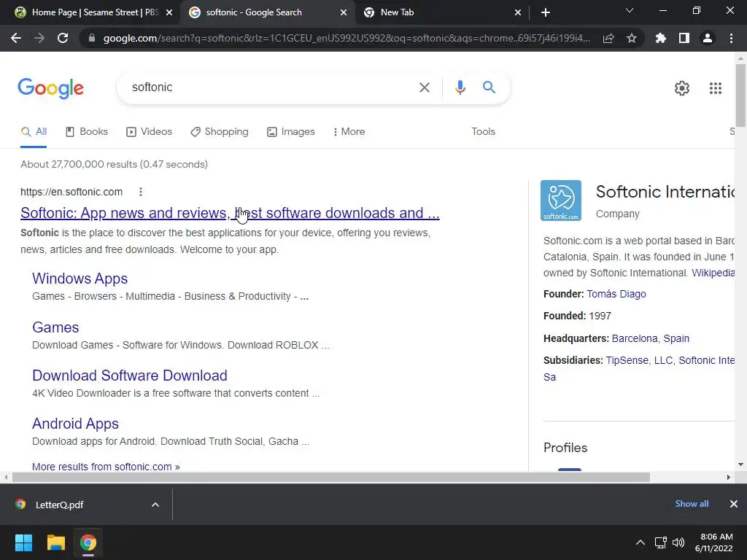Expand the More search categories menu
This screenshot has width=747, height=560.
pyautogui.click(x=349, y=132)
